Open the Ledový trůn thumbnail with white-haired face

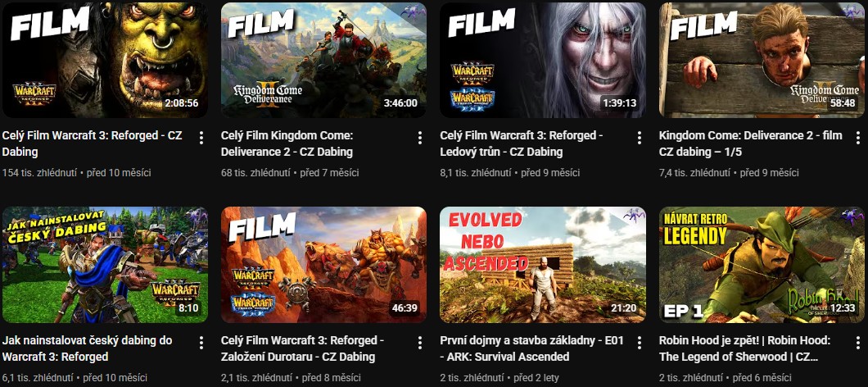tap(542, 60)
